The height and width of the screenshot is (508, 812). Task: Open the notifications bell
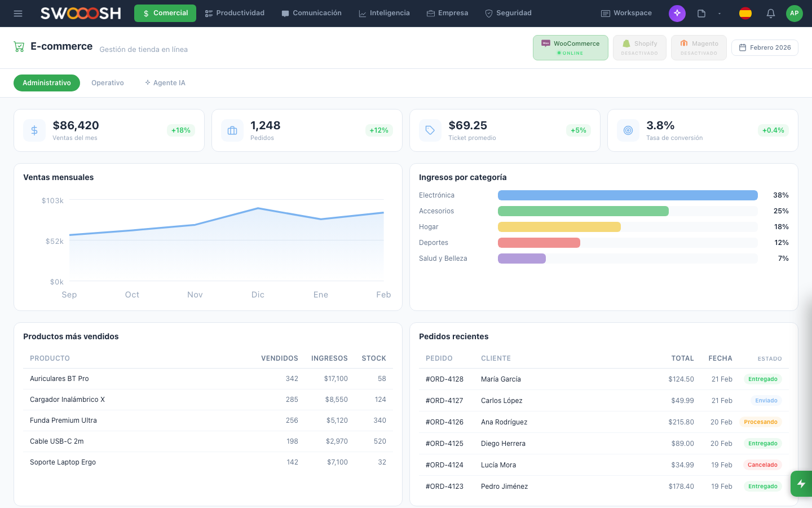pyautogui.click(x=770, y=14)
